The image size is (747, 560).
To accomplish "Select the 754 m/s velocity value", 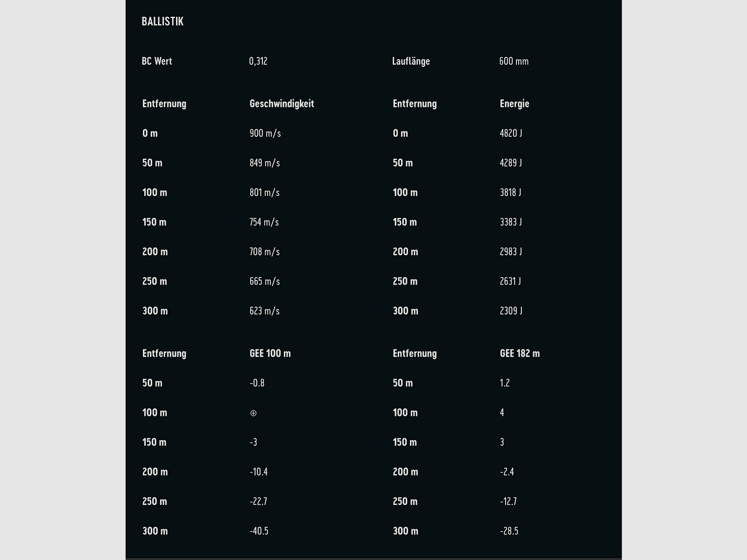I will [264, 222].
